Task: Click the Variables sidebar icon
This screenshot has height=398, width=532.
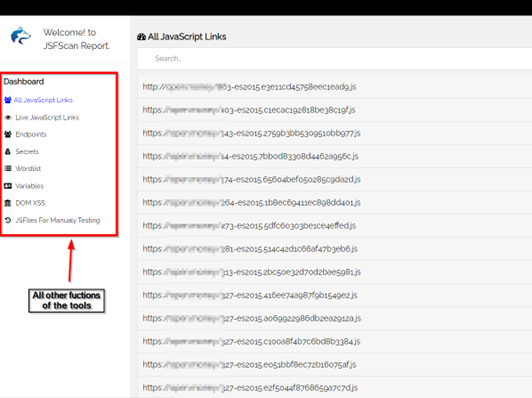Action: point(8,186)
